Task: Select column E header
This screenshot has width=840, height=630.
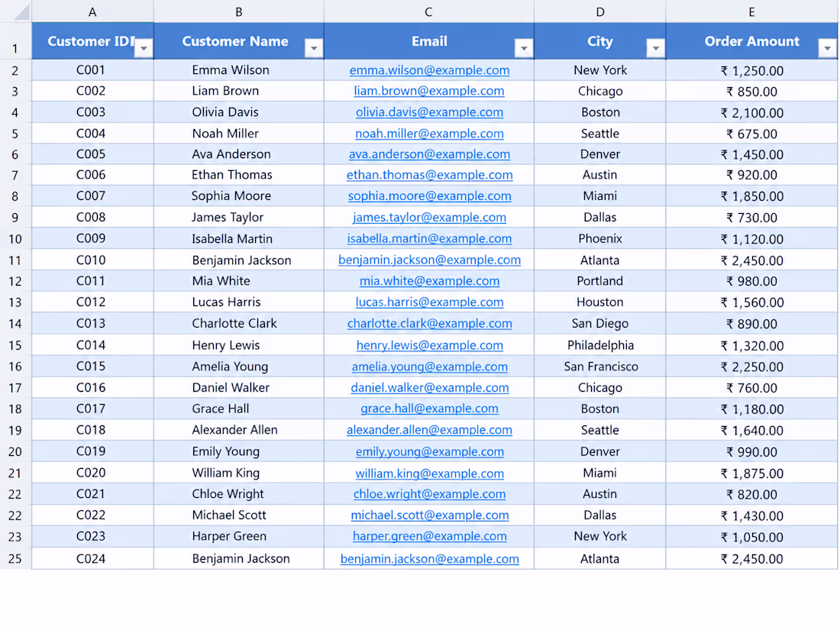Action: pos(751,11)
